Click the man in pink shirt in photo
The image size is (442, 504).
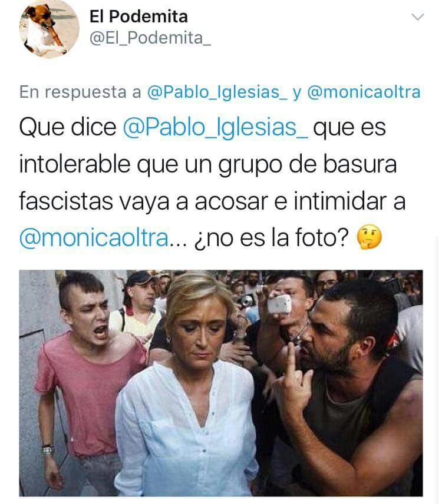tap(87, 379)
